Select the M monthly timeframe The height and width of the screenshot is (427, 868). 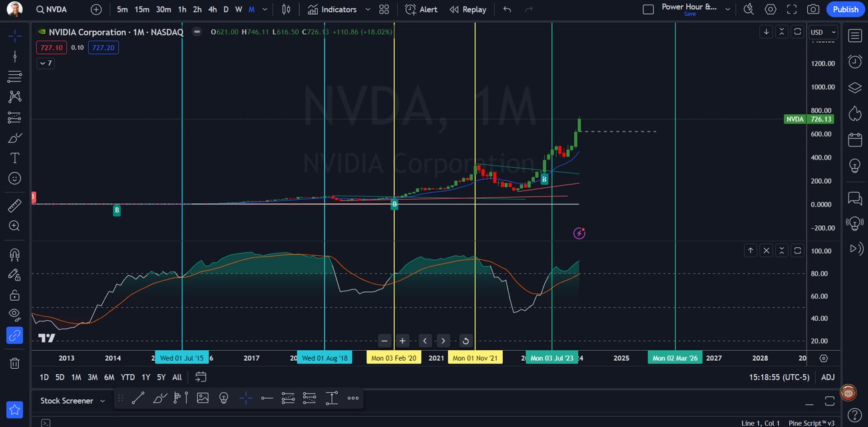[251, 9]
